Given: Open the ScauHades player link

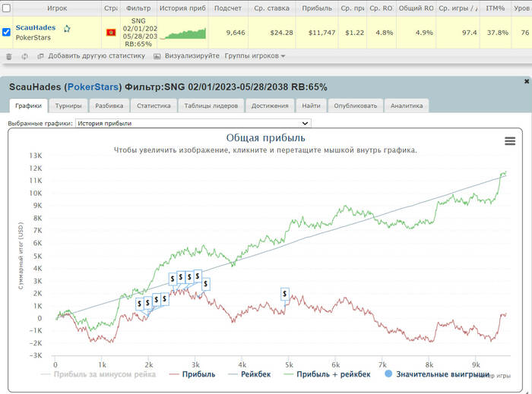Looking at the screenshot, I should click(36, 27).
